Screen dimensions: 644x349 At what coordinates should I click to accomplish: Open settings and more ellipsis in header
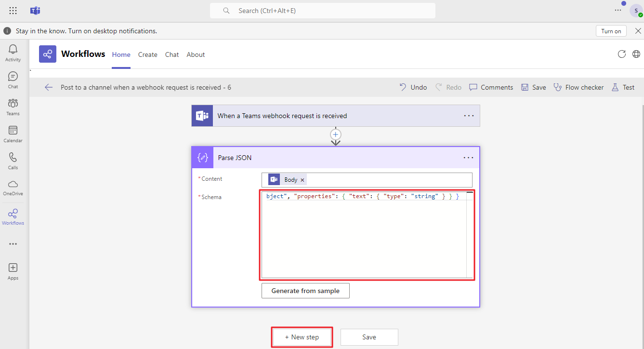(x=618, y=10)
